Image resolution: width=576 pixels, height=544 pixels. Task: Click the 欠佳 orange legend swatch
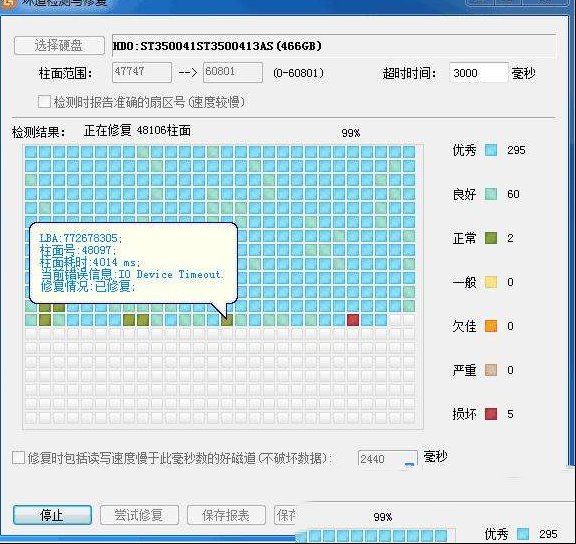tap(491, 326)
